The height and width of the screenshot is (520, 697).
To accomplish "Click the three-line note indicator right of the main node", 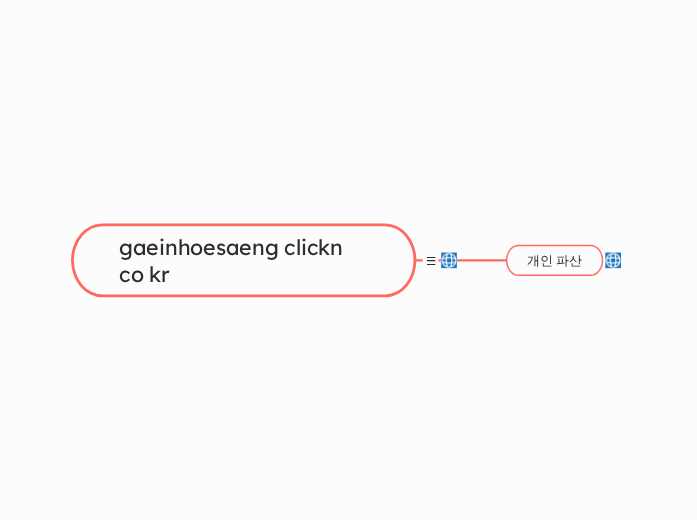I will [x=431, y=260].
